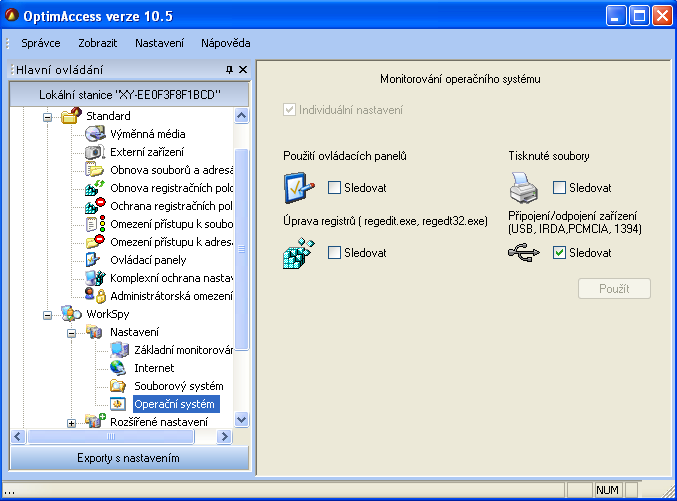Open the Exporty s nastavením section
The height and width of the screenshot is (501, 677).
[129, 458]
